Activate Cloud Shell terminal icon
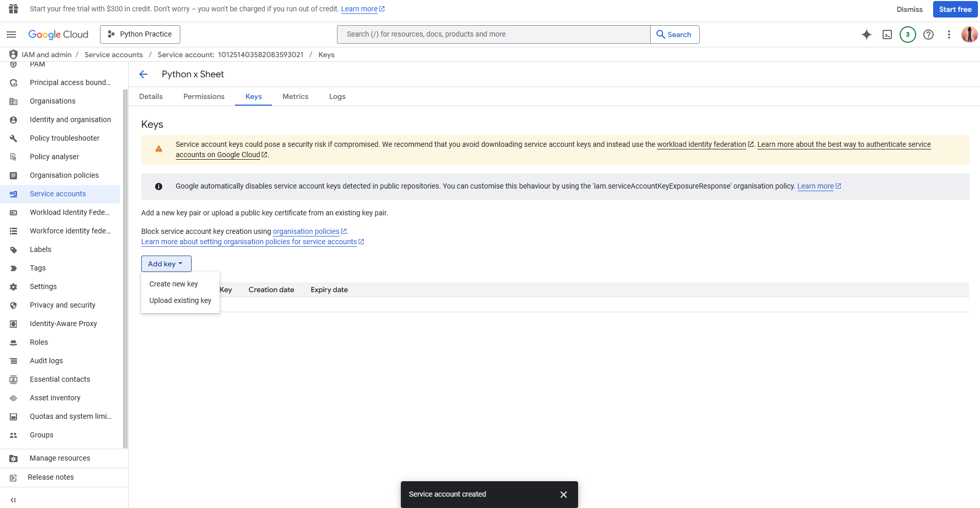This screenshot has width=980, height=508. pos(887,35)
